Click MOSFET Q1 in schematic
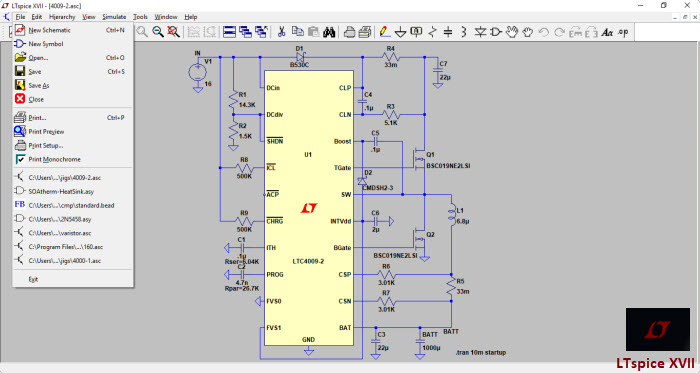 420,159
